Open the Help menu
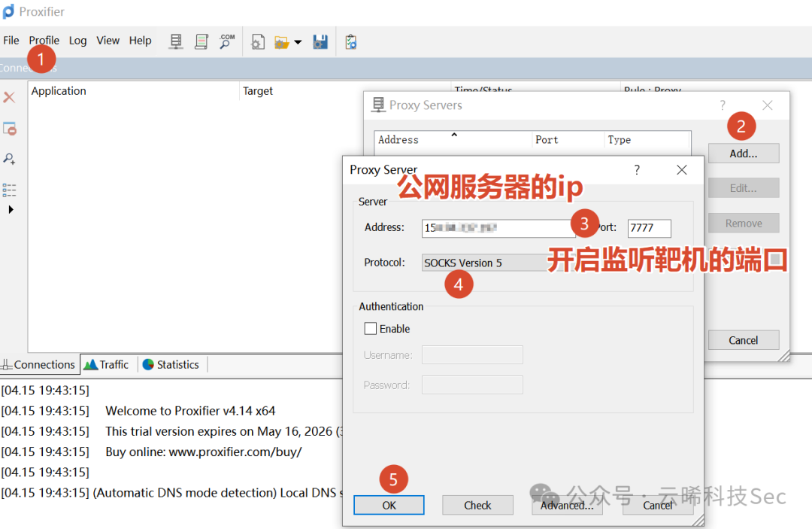 click(141, 41)
